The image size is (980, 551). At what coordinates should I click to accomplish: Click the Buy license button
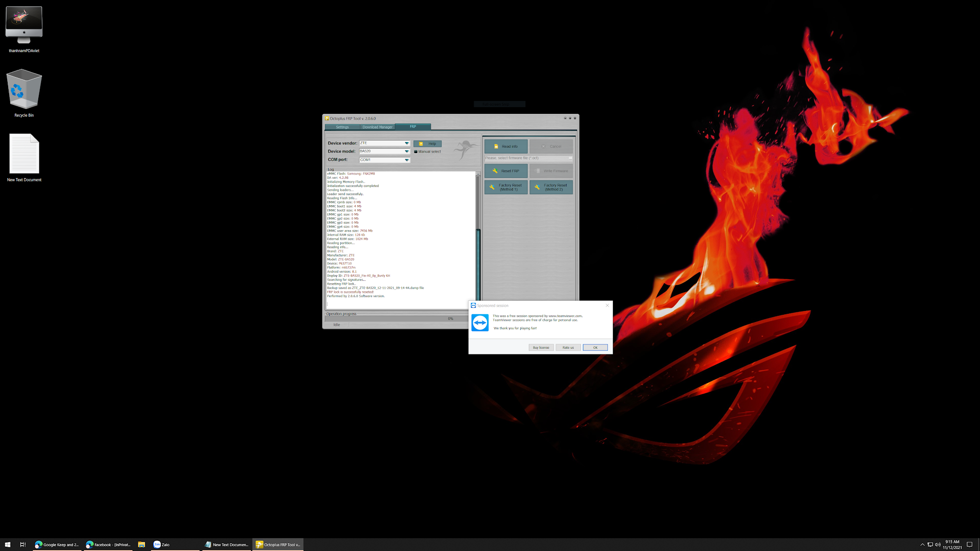click(541, 347)
